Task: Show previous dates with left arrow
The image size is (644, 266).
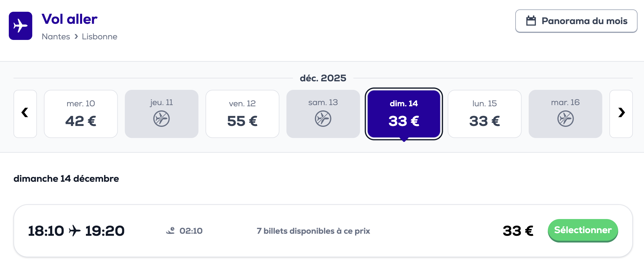Action: click(25, 114)
